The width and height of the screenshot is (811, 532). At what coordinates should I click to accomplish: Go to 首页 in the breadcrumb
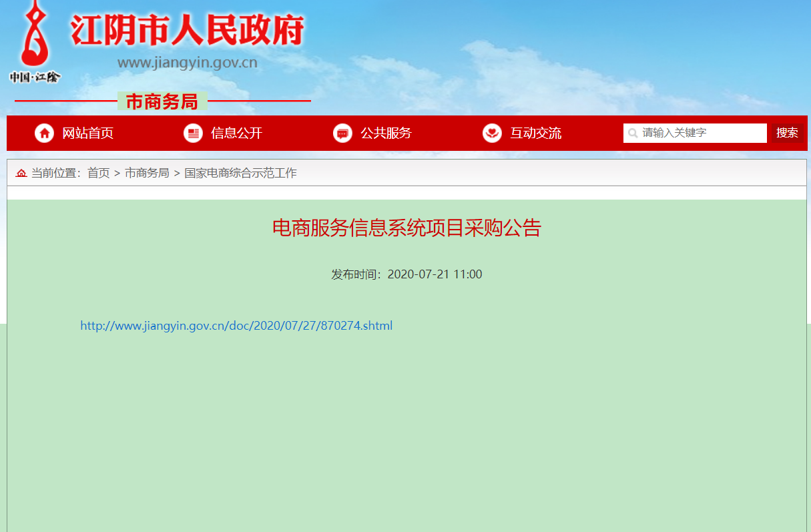pos(98,174)
